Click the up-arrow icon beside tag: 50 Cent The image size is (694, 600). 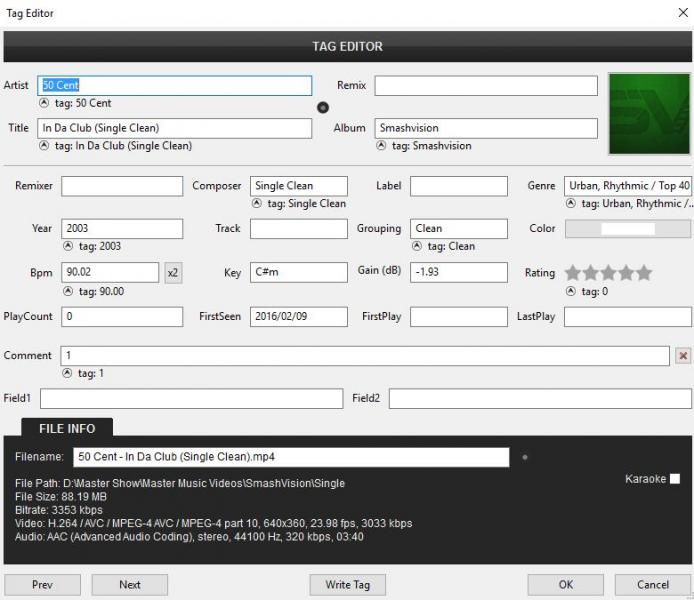point(44,103)
